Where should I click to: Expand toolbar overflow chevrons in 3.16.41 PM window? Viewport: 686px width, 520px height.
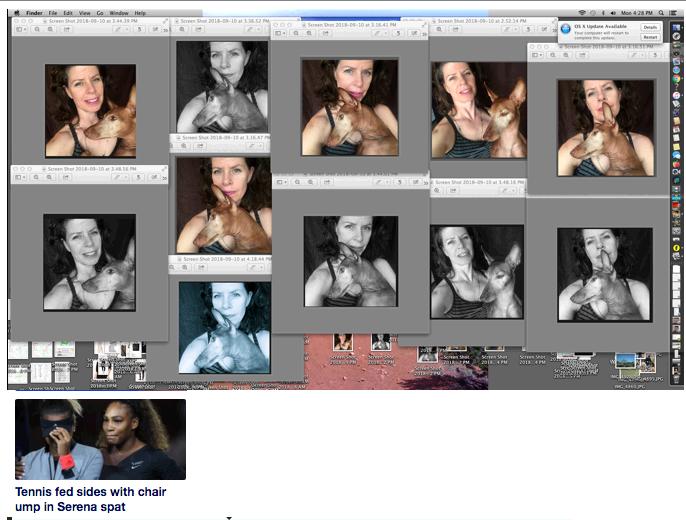425,34
